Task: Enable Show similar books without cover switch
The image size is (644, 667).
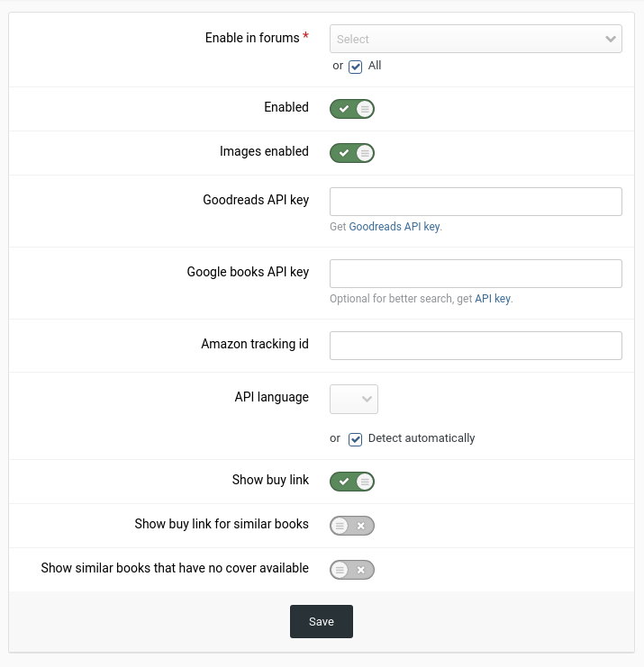Action: click(x=351, y=570)
